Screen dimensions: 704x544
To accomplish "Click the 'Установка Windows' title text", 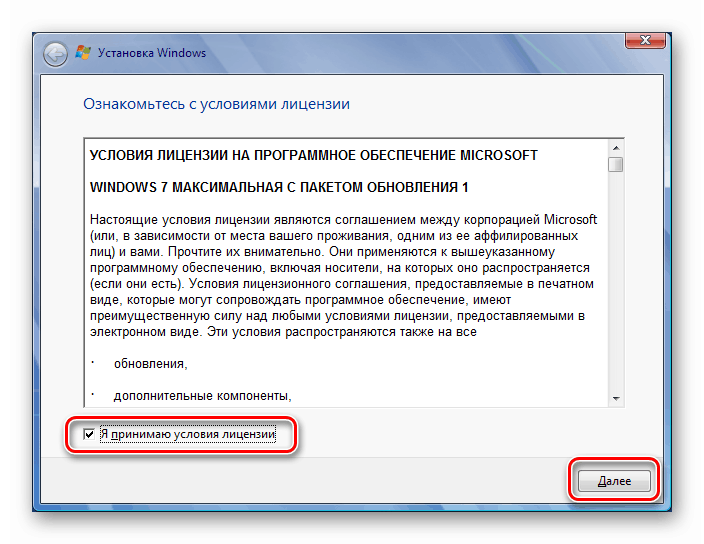I will (x=152, y=53).
